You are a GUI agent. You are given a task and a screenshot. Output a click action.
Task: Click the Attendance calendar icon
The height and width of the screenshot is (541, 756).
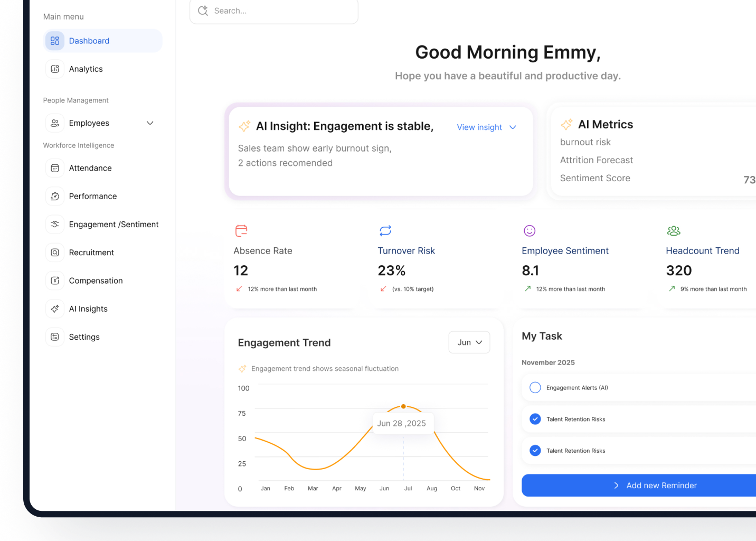(x=55, y=168)
